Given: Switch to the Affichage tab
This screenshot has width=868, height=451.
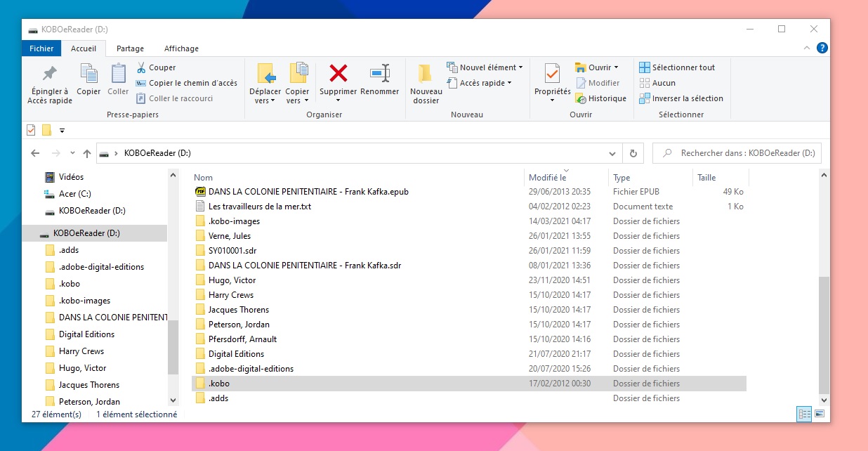Looking at the screenshot, I should 181,48.
